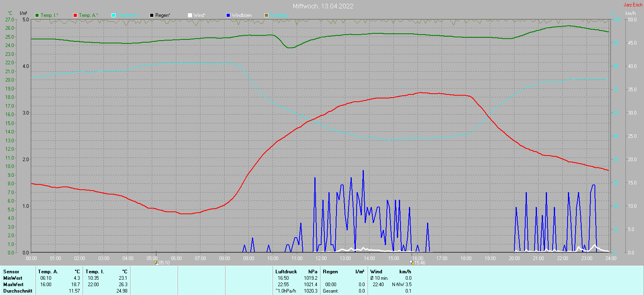This screenshot has width=644, height=295.
Task: Click the 'Temp. A.*' legend label
Action: click(89, 15)
